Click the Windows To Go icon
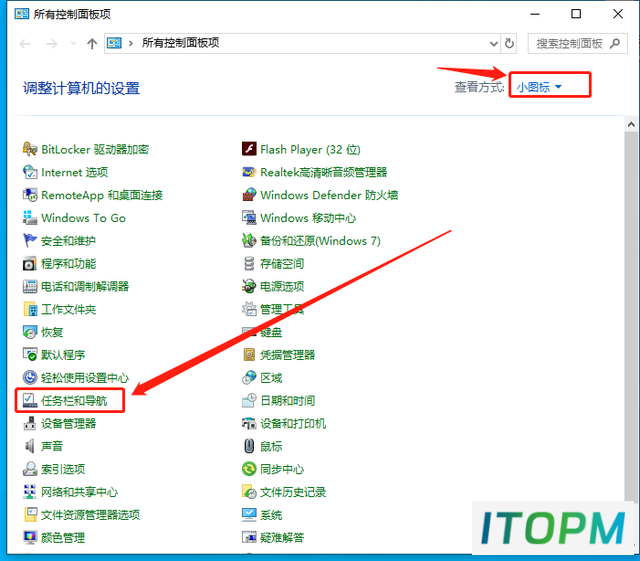This screenshot has height=561, width=640. click(x=30, y=218)
